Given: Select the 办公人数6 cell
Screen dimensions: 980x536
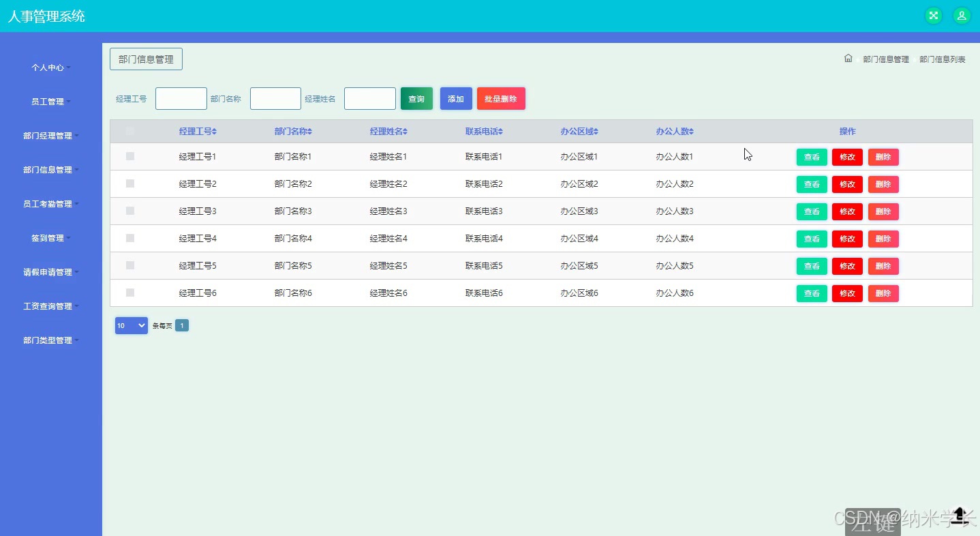Looking at the screenshot, I should click(x=675, y=293).
